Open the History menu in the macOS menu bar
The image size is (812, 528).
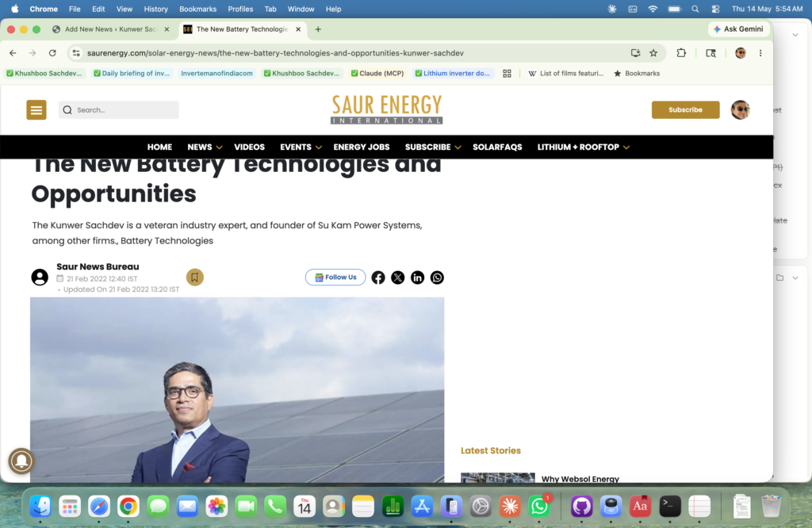click(x=155, y=9)
